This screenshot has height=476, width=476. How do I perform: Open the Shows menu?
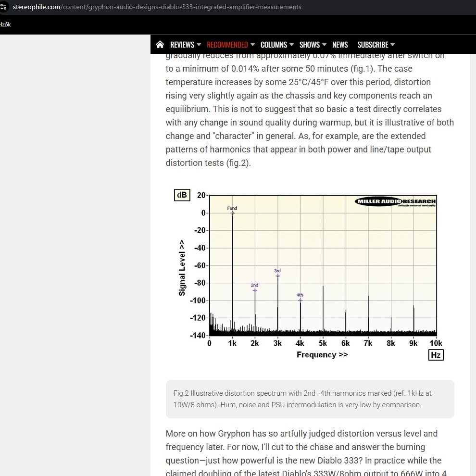point(309,45)
